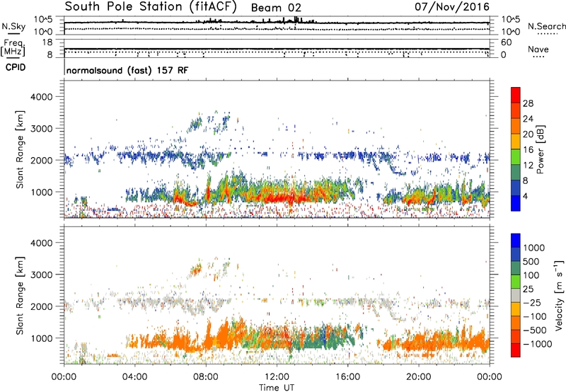Click the gray segment of Velocity colorbar

516,296
